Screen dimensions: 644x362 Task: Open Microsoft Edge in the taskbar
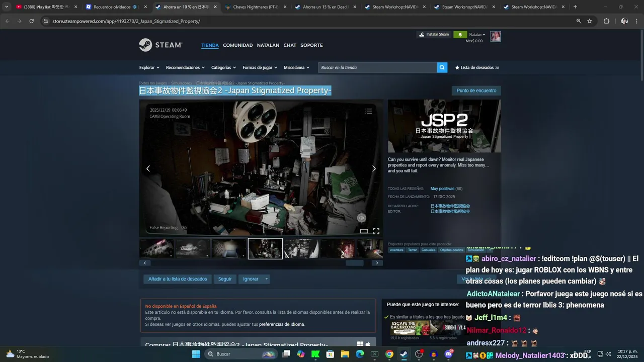[360, 354]
